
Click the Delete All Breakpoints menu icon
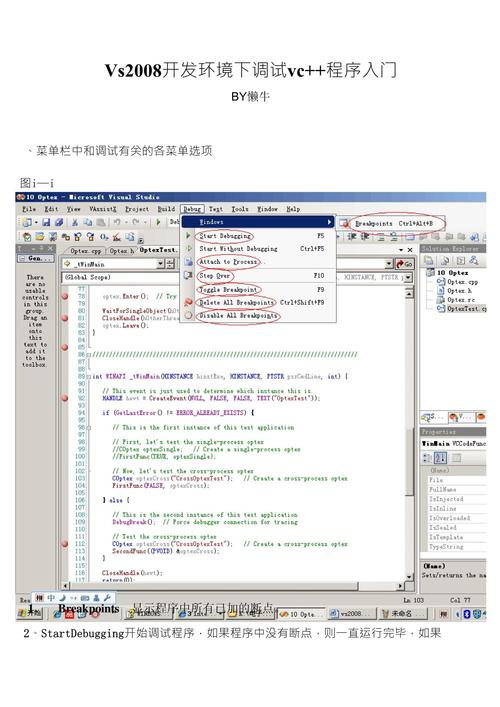click(x=188, y=303)
